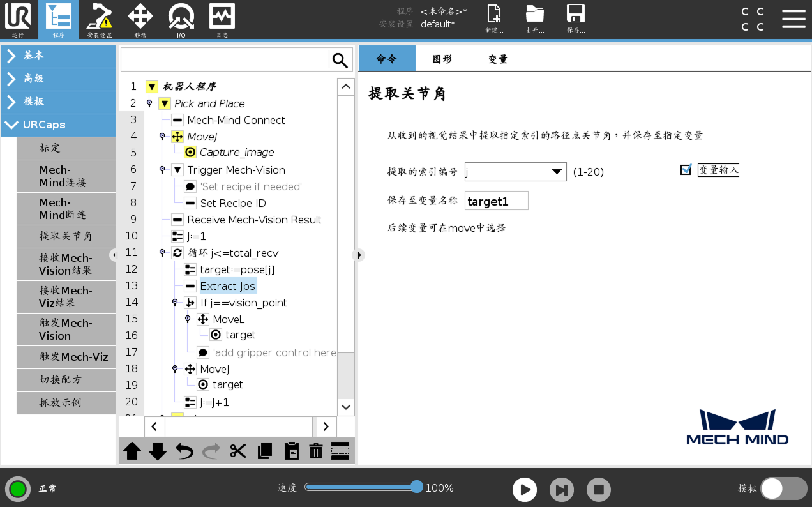Image resolution: width=812 pixels, height=507 pixels.
Task: Click the tree horizontal scroll left arrow
Action: point(154,427)
